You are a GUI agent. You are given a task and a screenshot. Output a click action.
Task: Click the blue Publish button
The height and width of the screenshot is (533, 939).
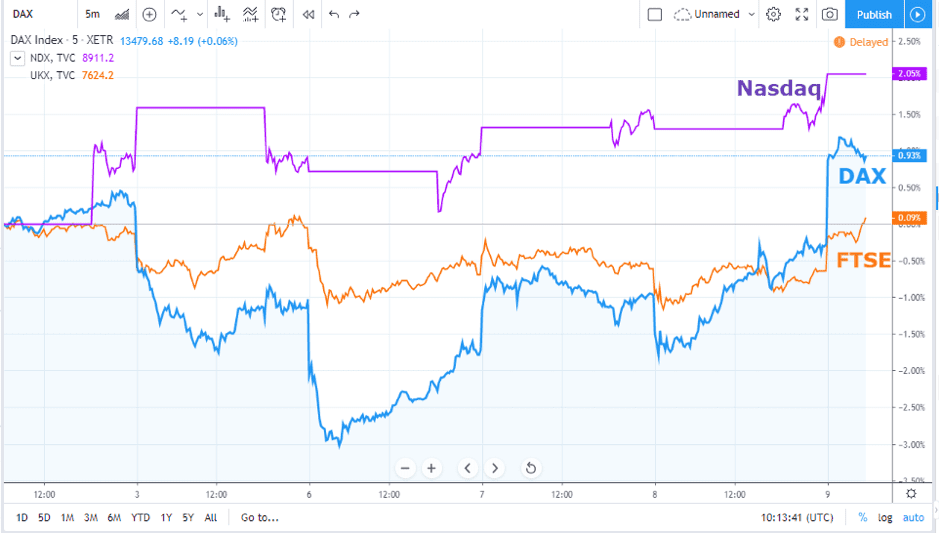[874, 14]
